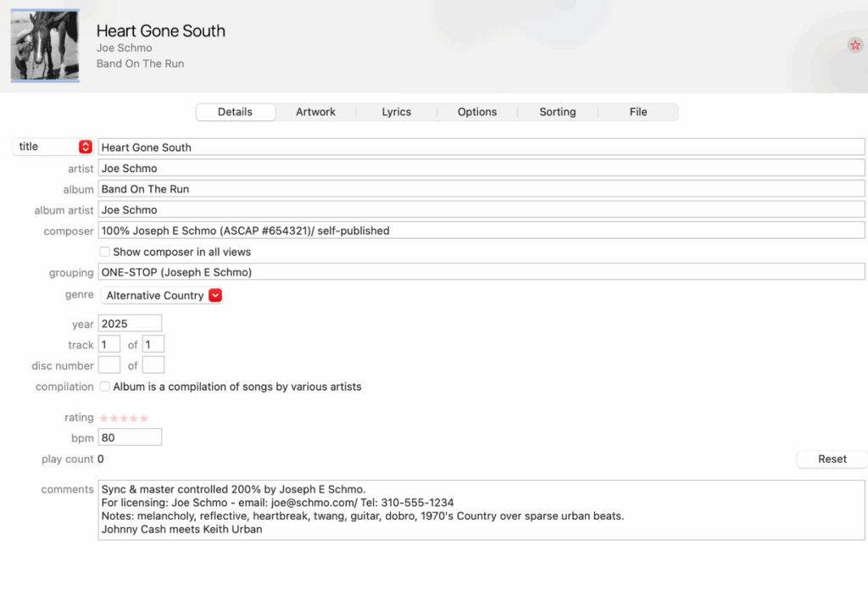Screen dimensions: 868x601
Task: Click the track total count field
Action: [x=153, y=344]
